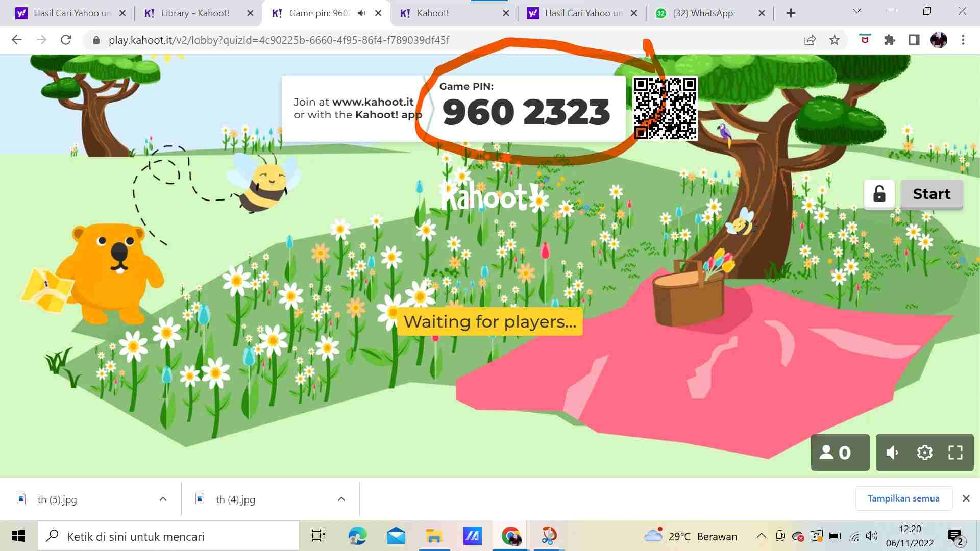Viewport: 980px width, 551px height.
Task: Open Mail app from taskbar
Action: coord(396,536)
